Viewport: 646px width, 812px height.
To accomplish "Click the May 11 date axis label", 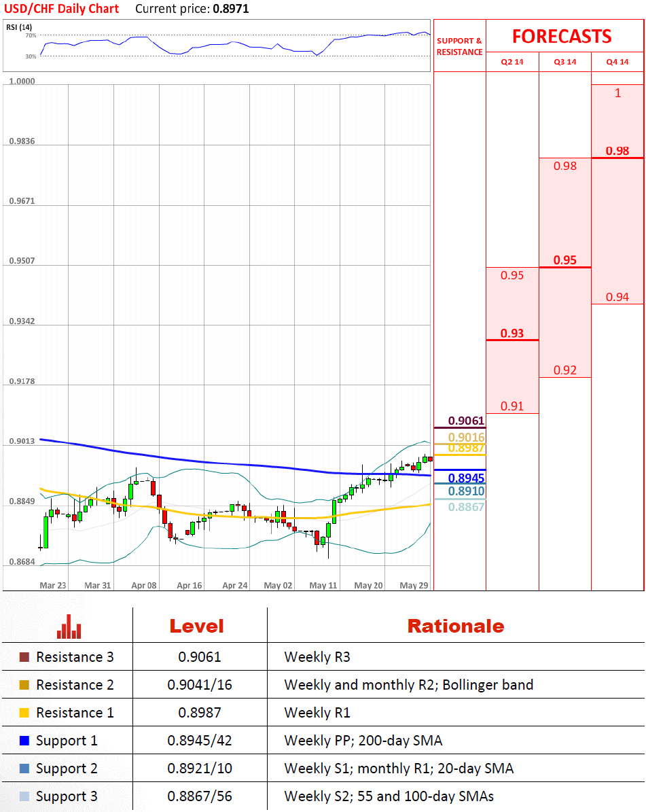I will click(323, 585).
